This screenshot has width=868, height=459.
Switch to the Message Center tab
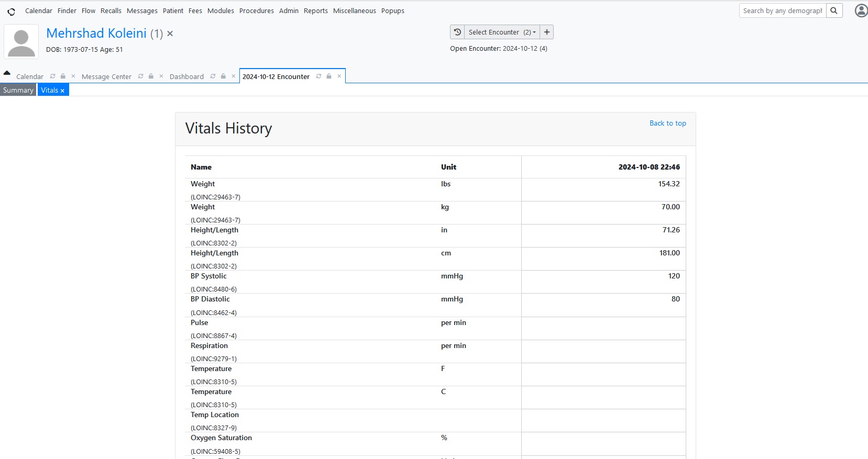(x=106, y=76)
